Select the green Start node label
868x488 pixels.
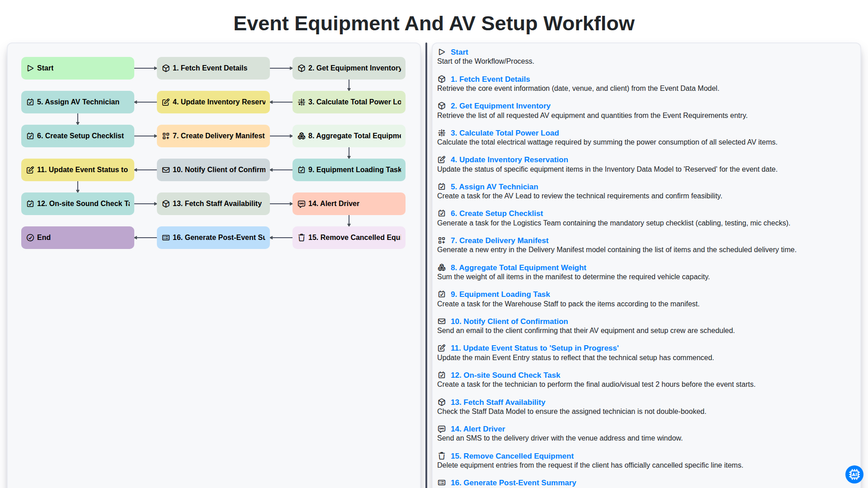45,68
